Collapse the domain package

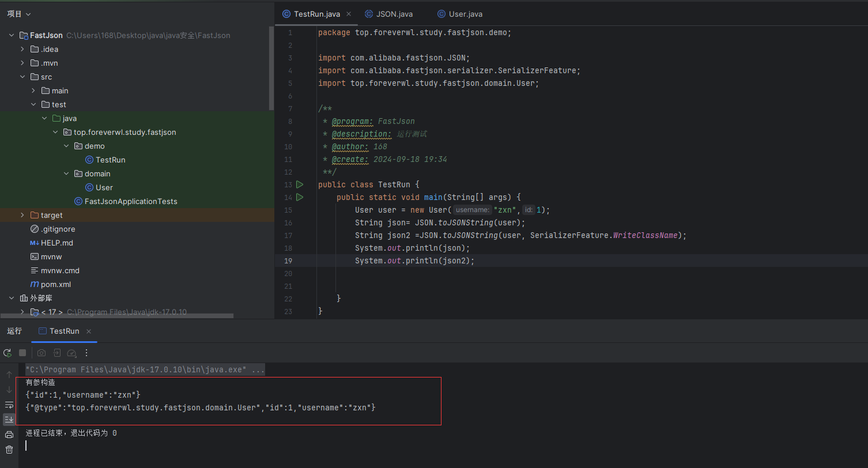point(66,173)
